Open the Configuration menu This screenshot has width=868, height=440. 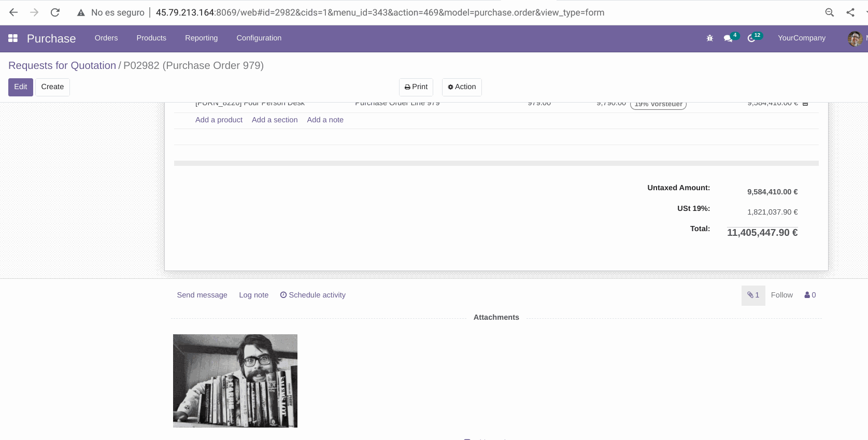coord(259,38)
